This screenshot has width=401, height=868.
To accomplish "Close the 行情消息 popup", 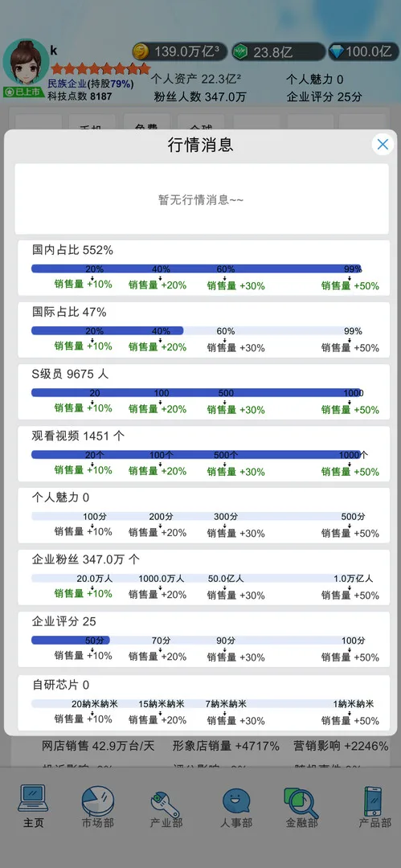I will (383, 145).
